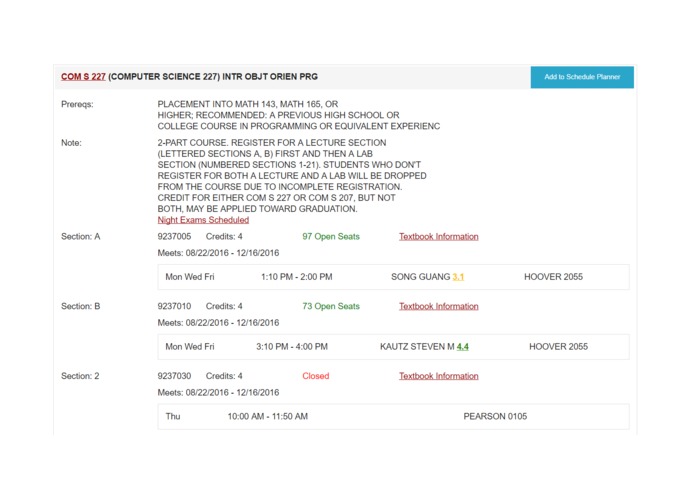The height and width of the screenshot is (494, 695).
Task: Click the Section: 2 label
Action: (x=80, y=376)
